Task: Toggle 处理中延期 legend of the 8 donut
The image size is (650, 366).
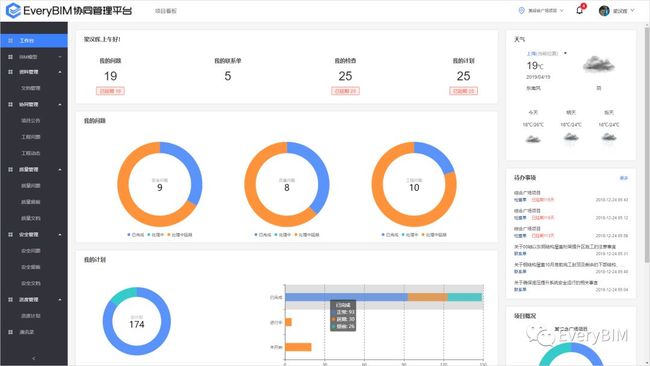Action: tap(307, 235)
